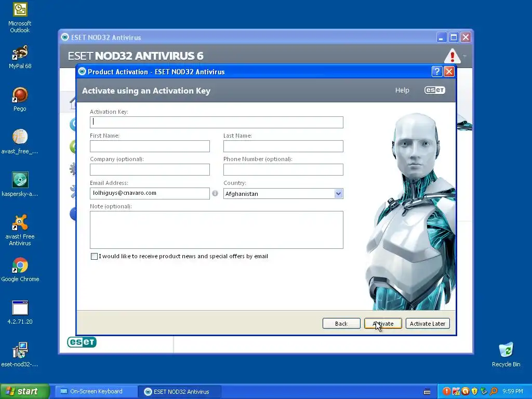
Task: Select the avast_free installer desktop icon
Action: (20, 142)
